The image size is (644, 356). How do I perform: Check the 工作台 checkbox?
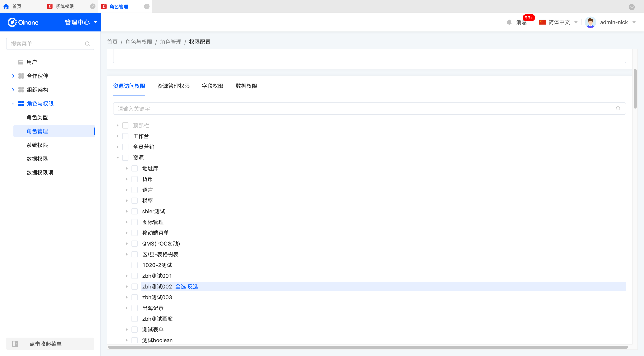click(125, 136)
